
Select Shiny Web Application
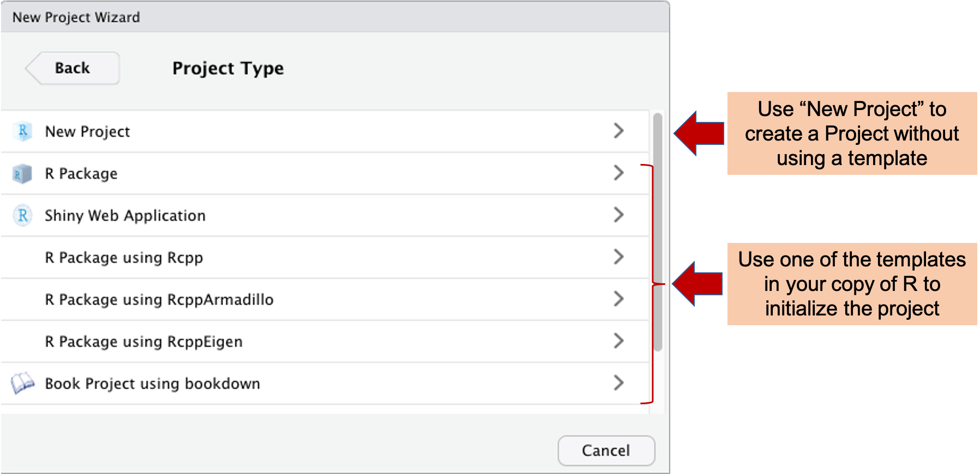point(125,215)
